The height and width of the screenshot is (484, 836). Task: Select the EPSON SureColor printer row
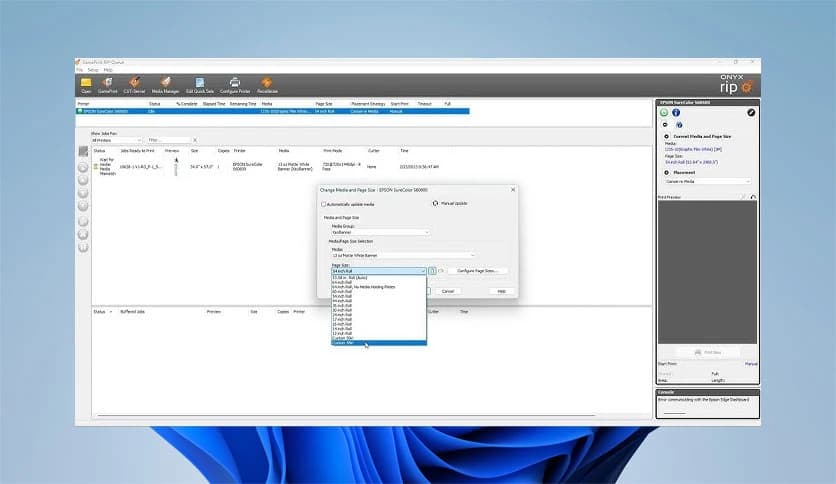click(x=272, y=111)
